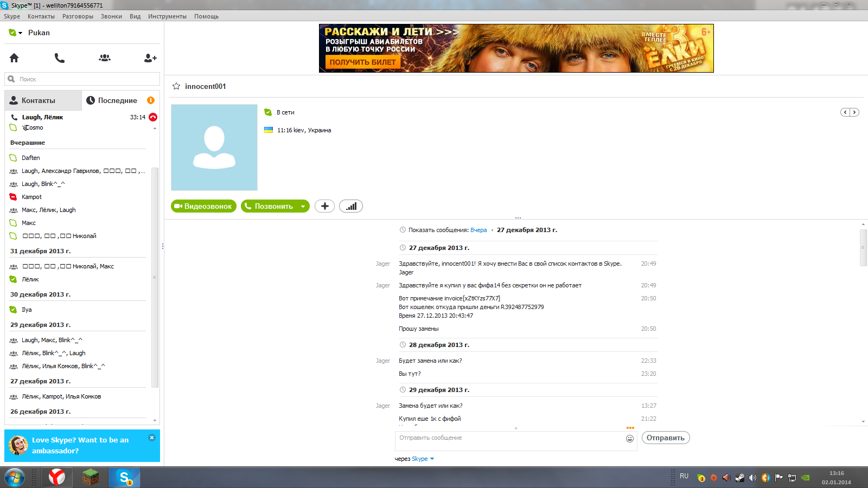Mark innocent001 as favorite with star icon
Viewport: 868px width, 488px height.
point(176,86)
